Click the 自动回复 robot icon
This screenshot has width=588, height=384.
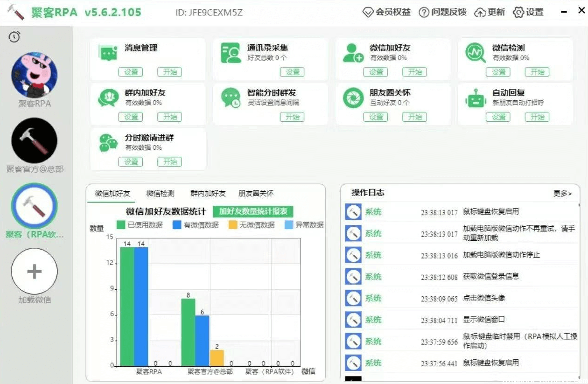coord(476,98)
